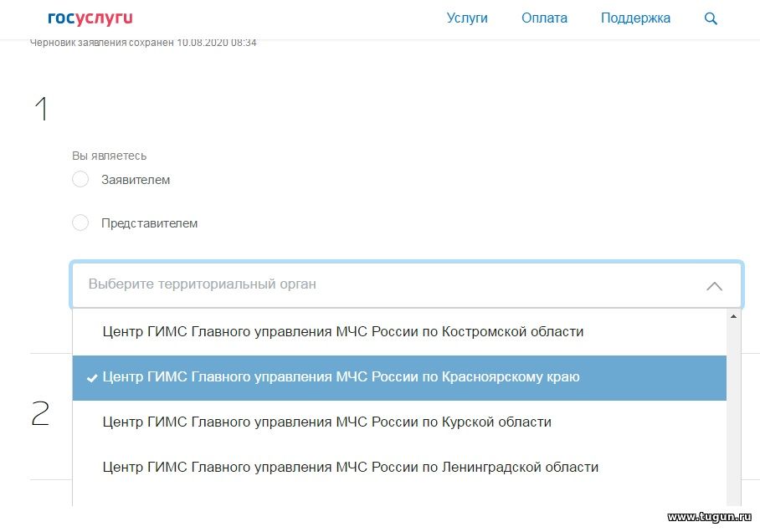760x532 pixels.
Task: Choose Курской области GIMS center
Action: (399, 422)
